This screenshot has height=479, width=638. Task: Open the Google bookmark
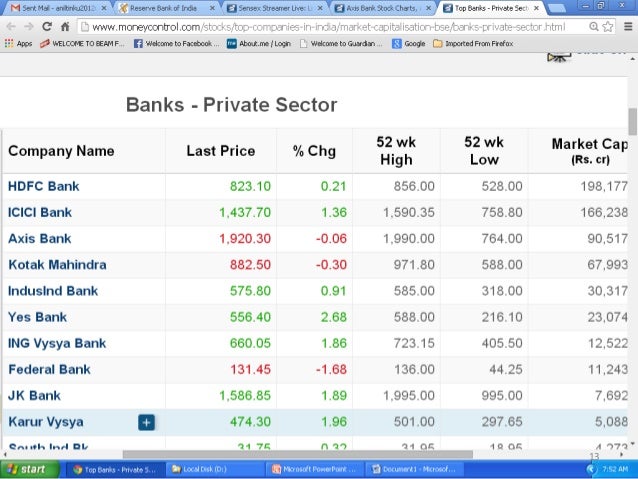point(409,43)
